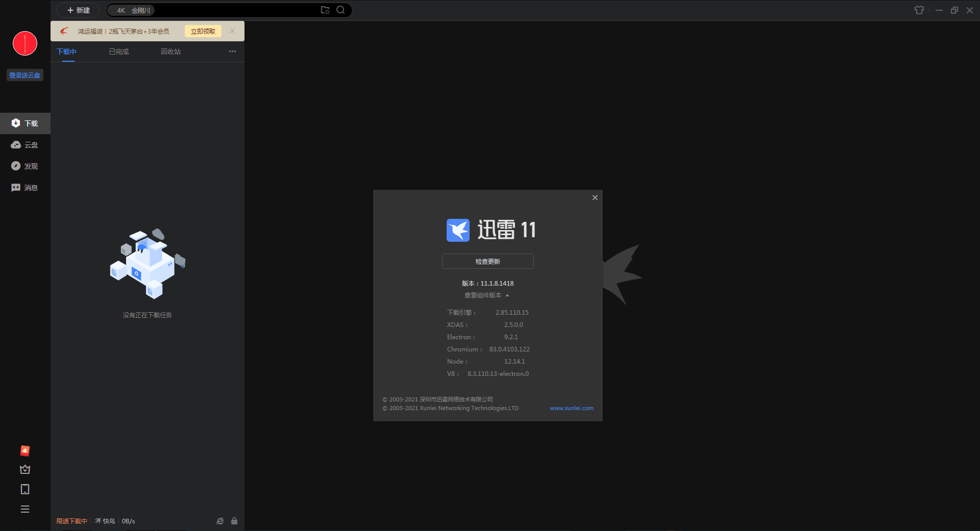980x531 pixels.
Task: Collapse the 查看组件版本 component list
Action: (x=486, y=295)
